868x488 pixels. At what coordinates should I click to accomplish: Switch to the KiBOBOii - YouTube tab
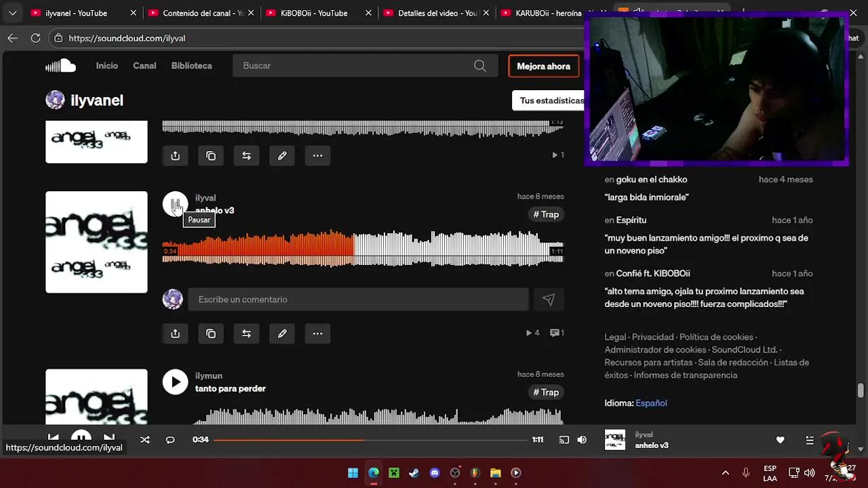point(319,13)
